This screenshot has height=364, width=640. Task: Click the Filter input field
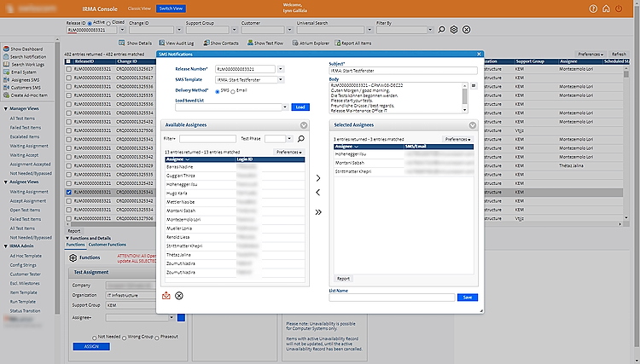coord(207,138)
